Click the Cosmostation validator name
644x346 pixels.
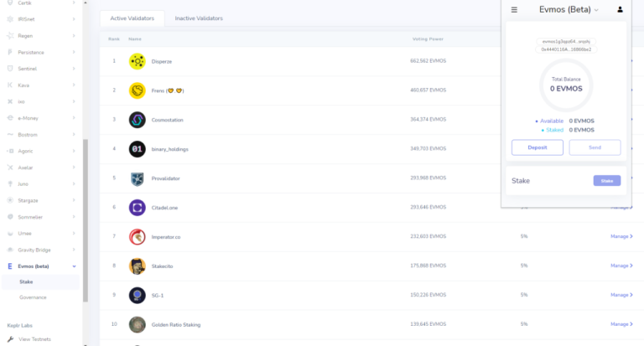(167, 120)
